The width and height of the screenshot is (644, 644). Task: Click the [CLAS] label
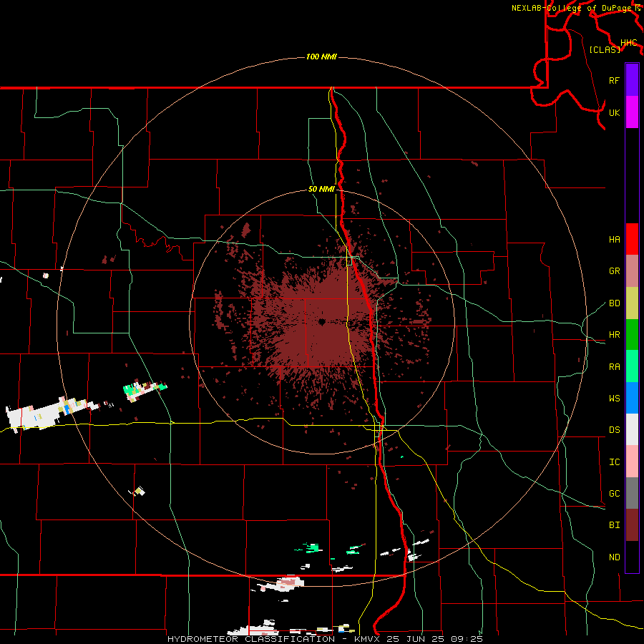pyautogui.click(x=605, y=49)
